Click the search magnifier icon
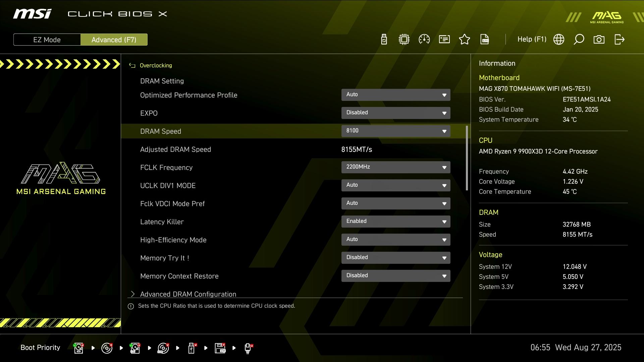644x362 pixels. [579, 40]
